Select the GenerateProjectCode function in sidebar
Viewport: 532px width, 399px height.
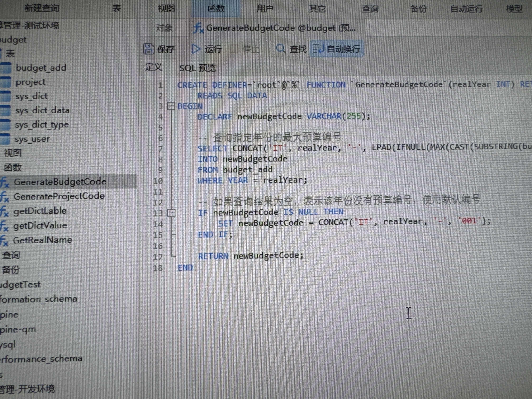tap(59, 196)
